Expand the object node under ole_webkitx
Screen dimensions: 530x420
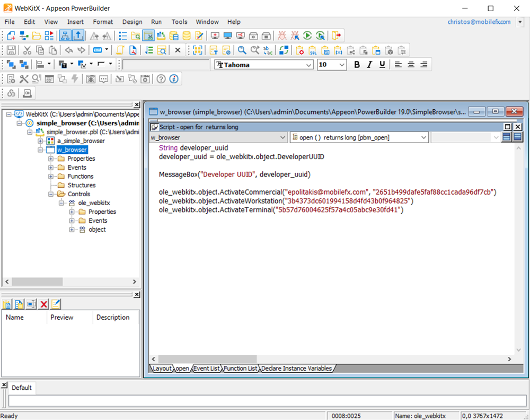click(72, 230)
